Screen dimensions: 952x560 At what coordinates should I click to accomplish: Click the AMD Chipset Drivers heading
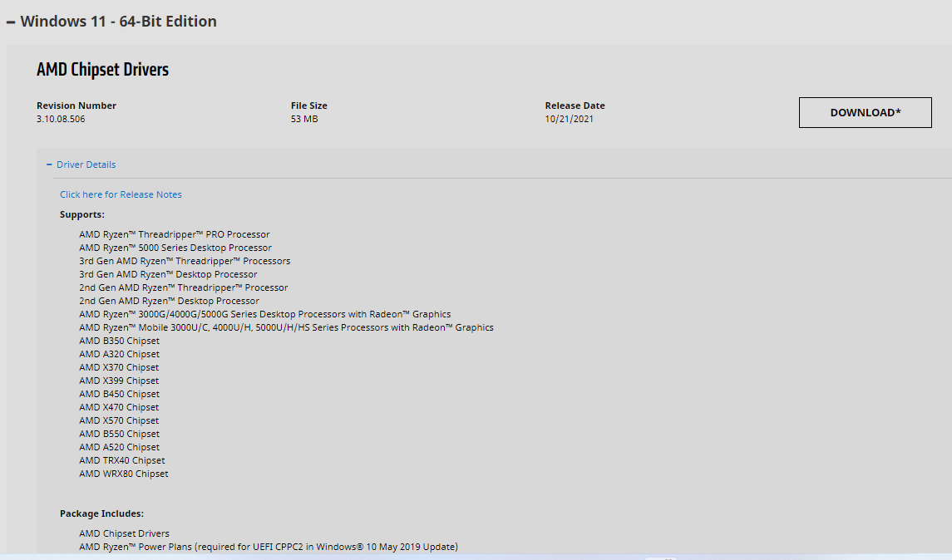[102, 70]
